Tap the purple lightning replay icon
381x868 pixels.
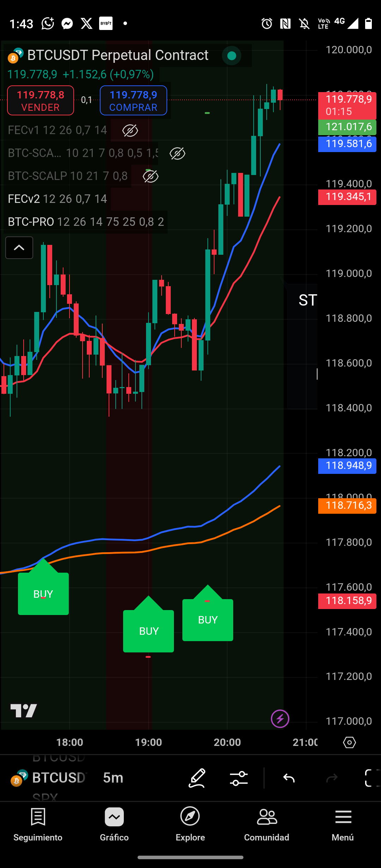[x=280, y=719]
